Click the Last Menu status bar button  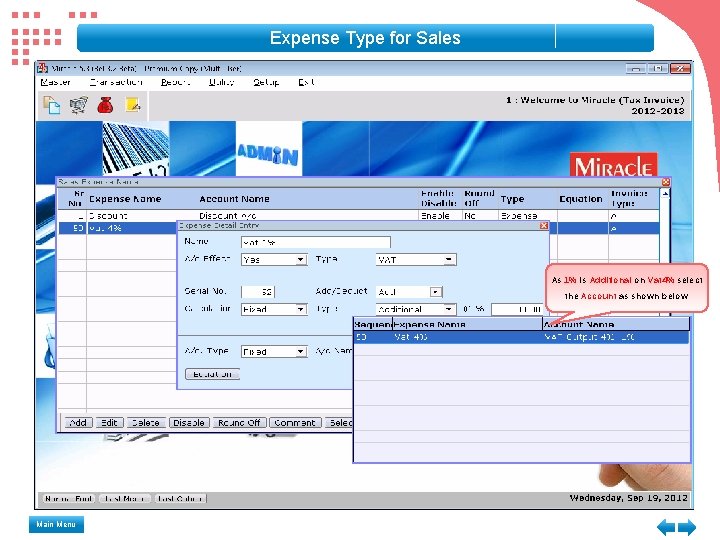click(124, 498)
